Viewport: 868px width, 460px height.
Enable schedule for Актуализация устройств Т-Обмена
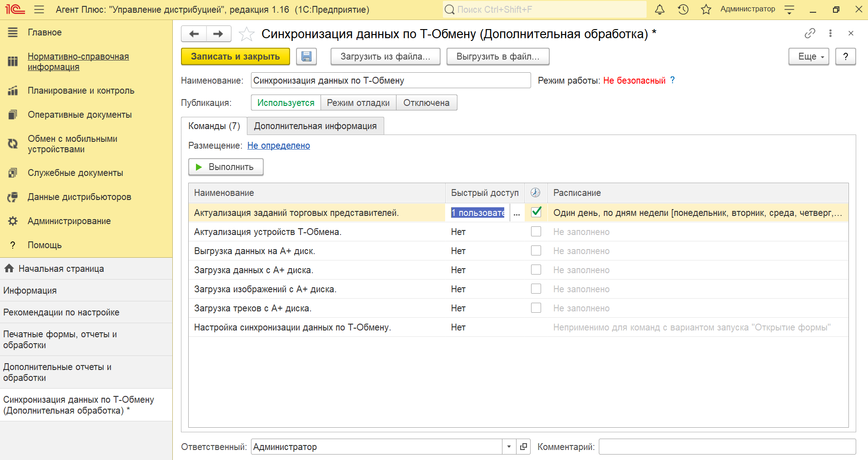(x=536, y=231)
